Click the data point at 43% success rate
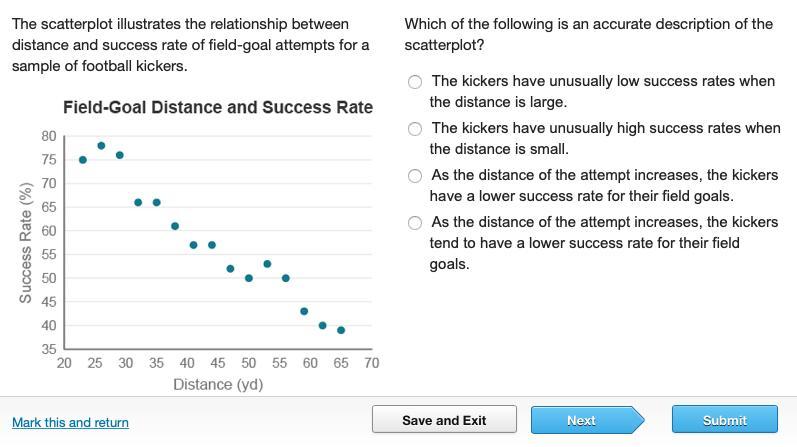The width and height of the screenshot is (797, 447). (x=304, y=312)
